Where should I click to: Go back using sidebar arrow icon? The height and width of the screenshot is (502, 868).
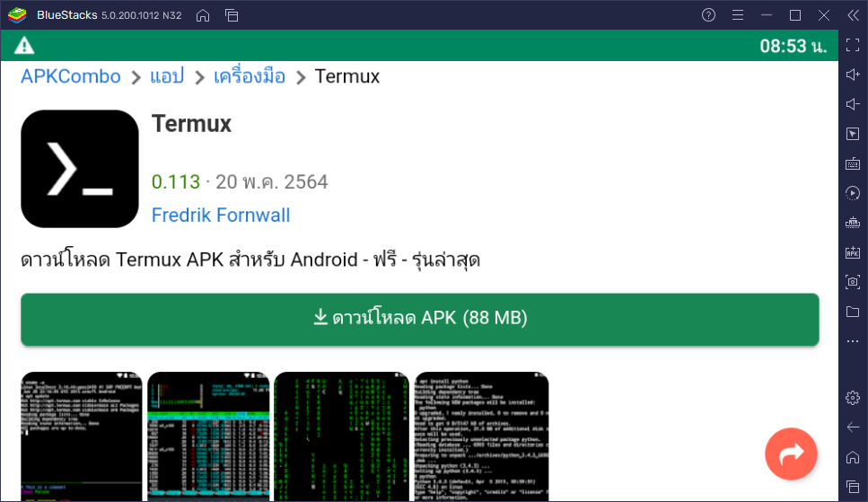pyautogui.click(x=853, y=427)
